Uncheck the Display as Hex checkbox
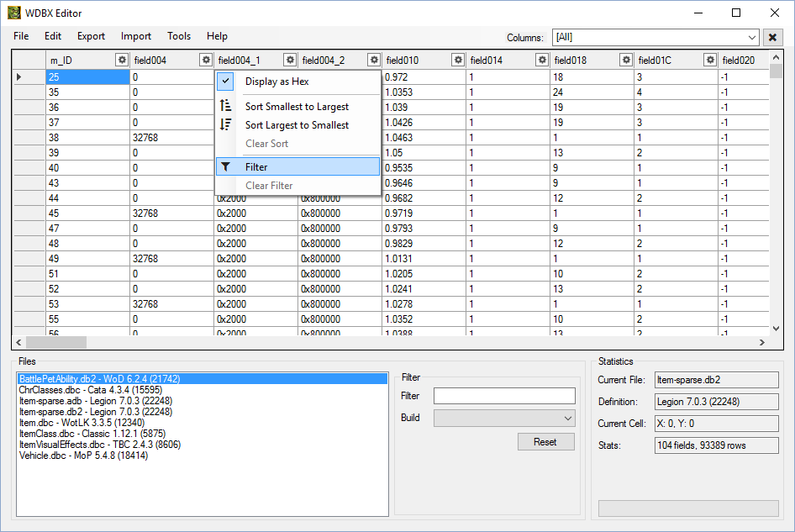 tap(224, 81)
